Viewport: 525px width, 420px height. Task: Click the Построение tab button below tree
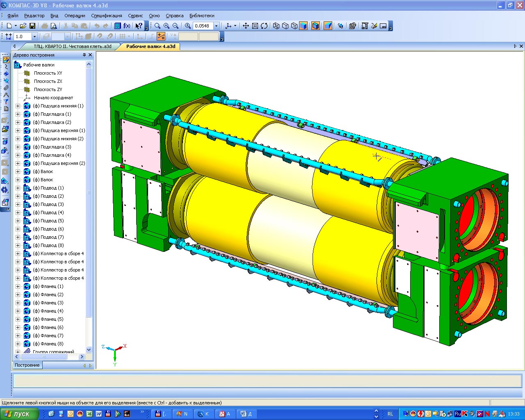coord(27,365)
